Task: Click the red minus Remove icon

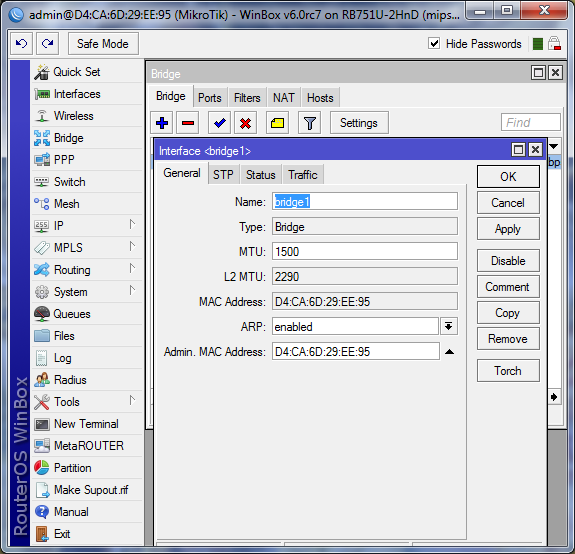Action: (x=188, y=123)
